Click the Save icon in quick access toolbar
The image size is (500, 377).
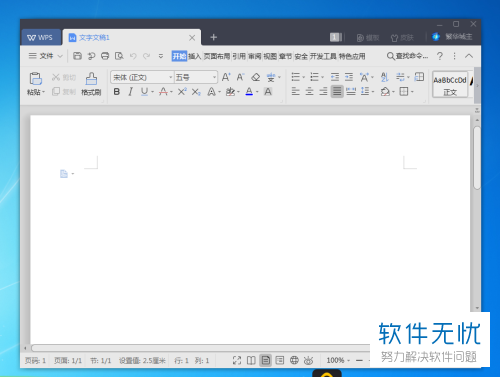(77, 56)
